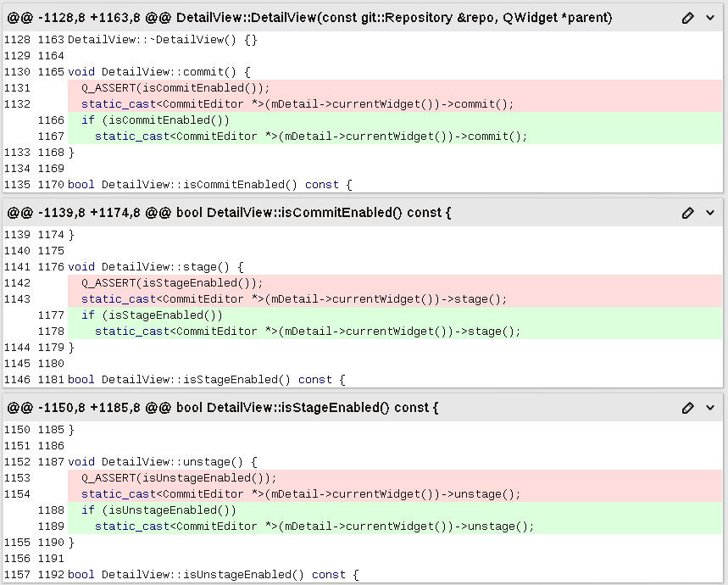Click new line number 1166

click(x=51, y=120)
